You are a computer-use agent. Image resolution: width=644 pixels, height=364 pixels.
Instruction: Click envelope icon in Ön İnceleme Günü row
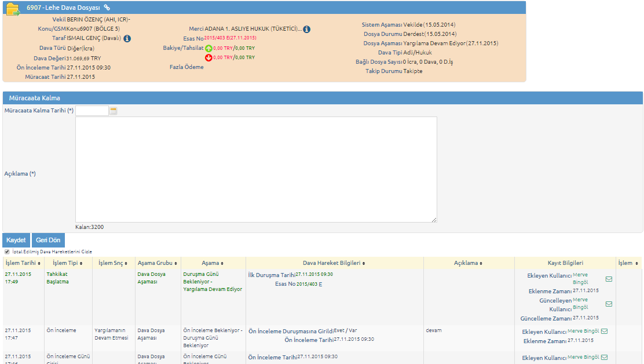pyautogui.click(x=604, y=358)
